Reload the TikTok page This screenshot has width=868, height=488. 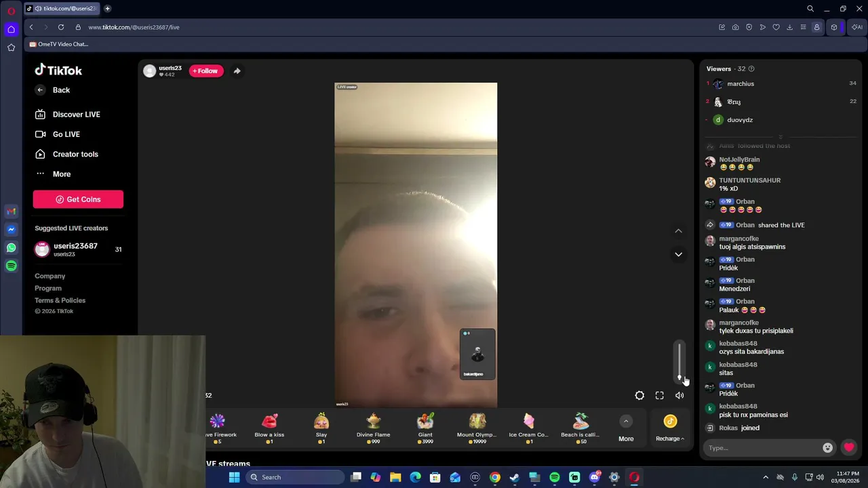(61, 27)
